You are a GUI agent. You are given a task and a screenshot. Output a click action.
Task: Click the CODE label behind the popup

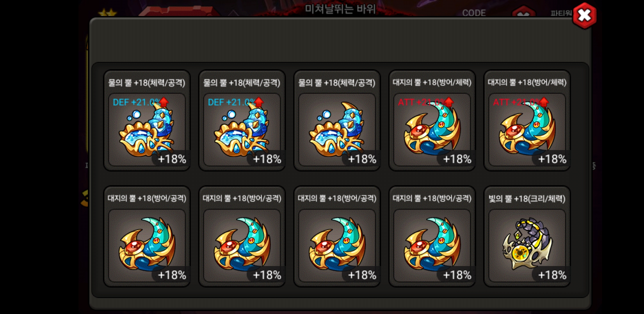tap(474, 13)
